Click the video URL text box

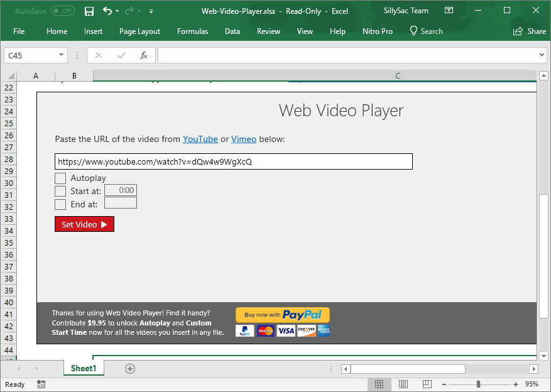234,161
